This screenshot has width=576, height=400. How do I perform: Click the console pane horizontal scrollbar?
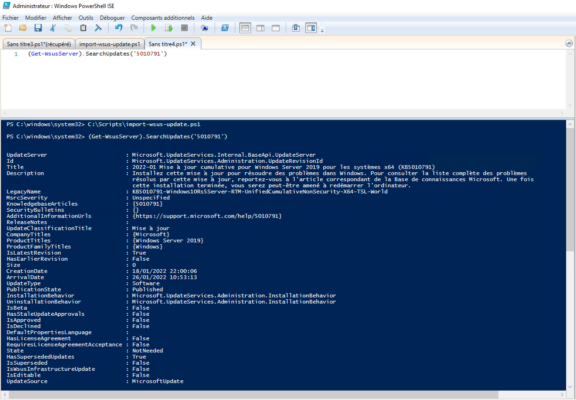pyautogui.click(x=283, y=395)
